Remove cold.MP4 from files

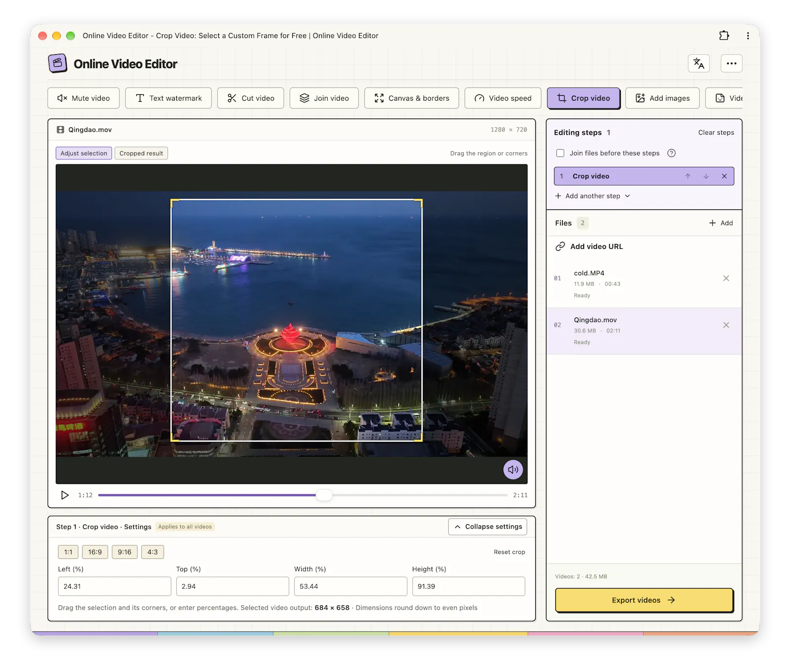point(726,278)
